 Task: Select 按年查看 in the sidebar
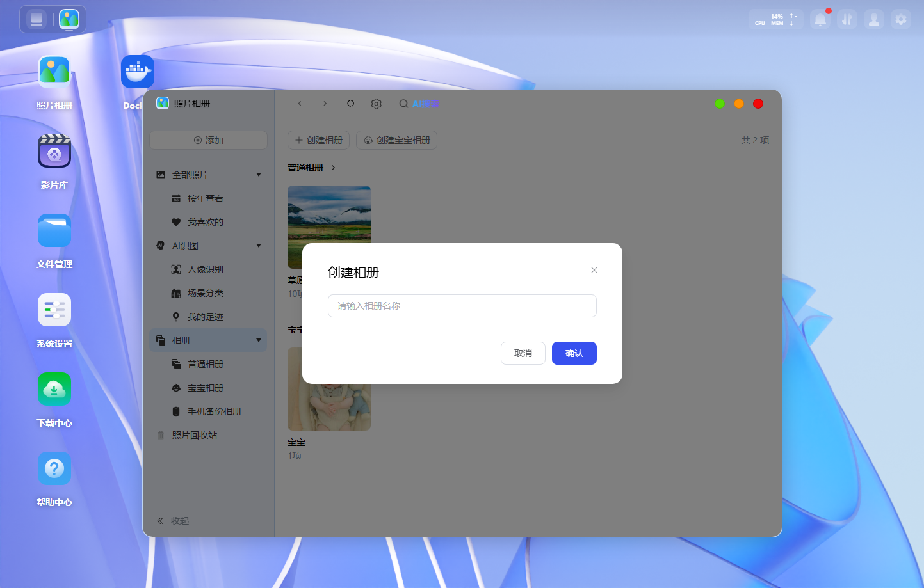click(208, 198)
